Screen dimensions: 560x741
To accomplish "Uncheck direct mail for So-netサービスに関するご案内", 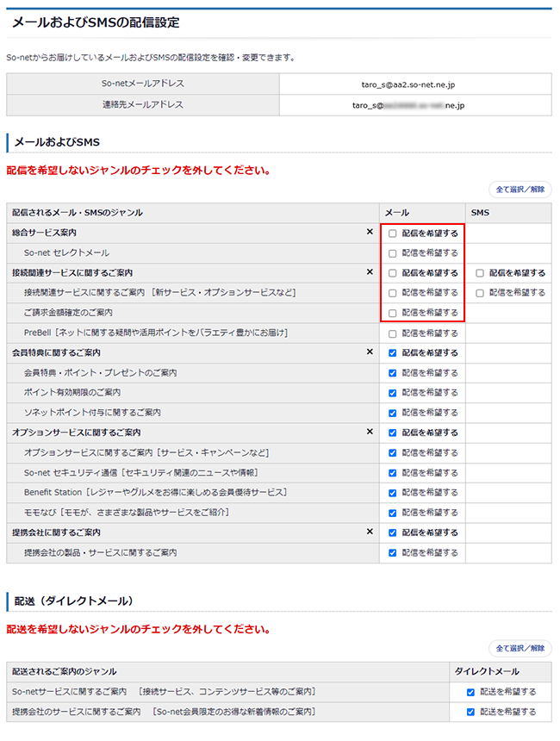I will point(470,692).
